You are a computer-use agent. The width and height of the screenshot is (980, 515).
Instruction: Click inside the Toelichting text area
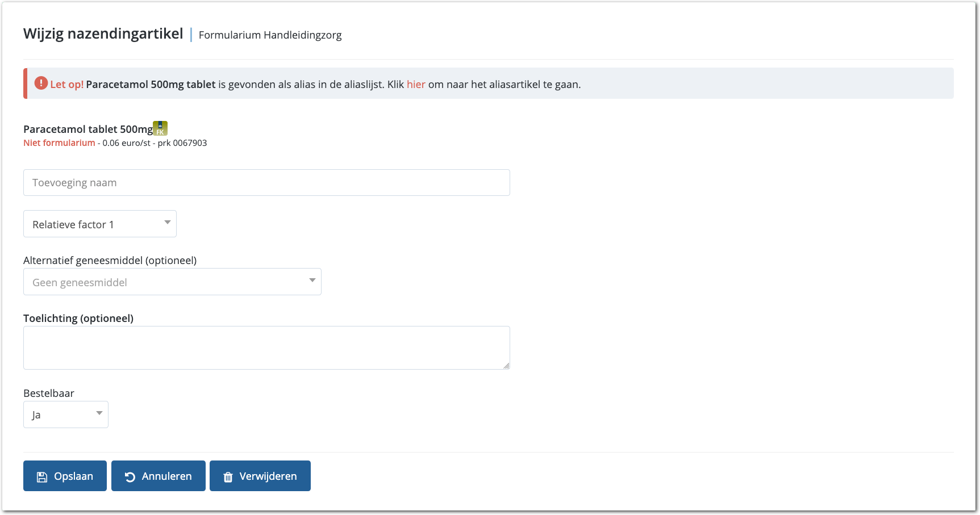point(266,347)
